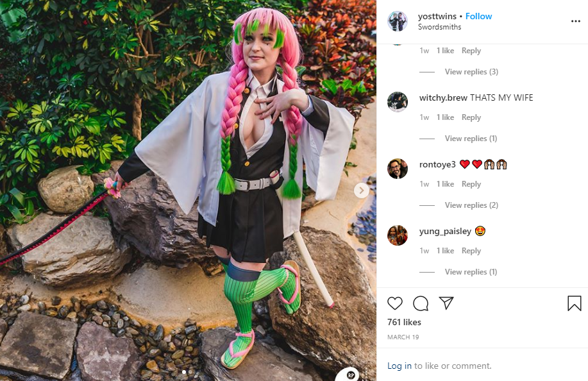Open the comment speech bubble icon

click(x=421, y=303)
